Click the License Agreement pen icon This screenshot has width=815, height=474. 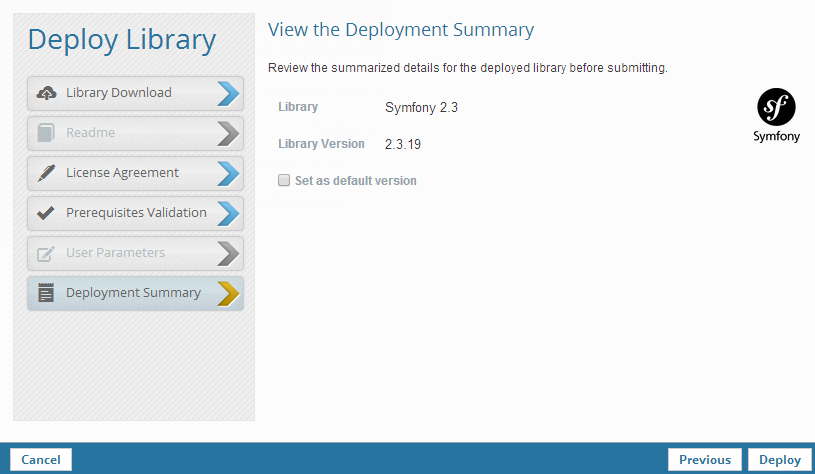(x=46, y=173)
